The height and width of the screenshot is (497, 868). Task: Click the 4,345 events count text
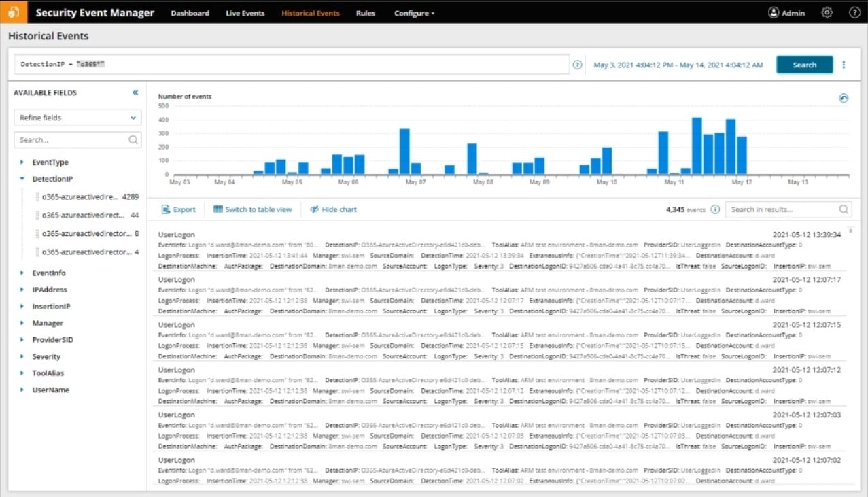coord(686,209)
